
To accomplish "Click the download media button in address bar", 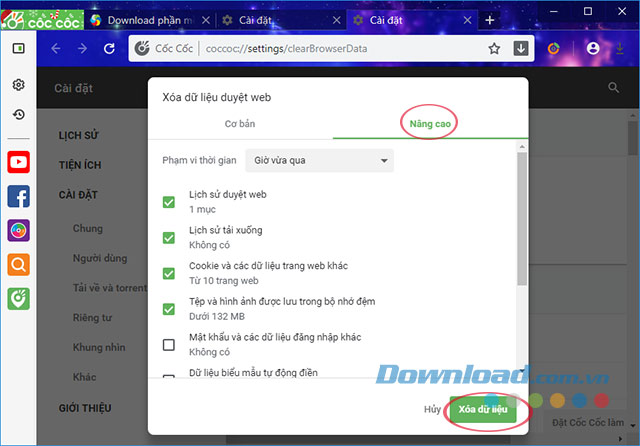I will [521, 48].
